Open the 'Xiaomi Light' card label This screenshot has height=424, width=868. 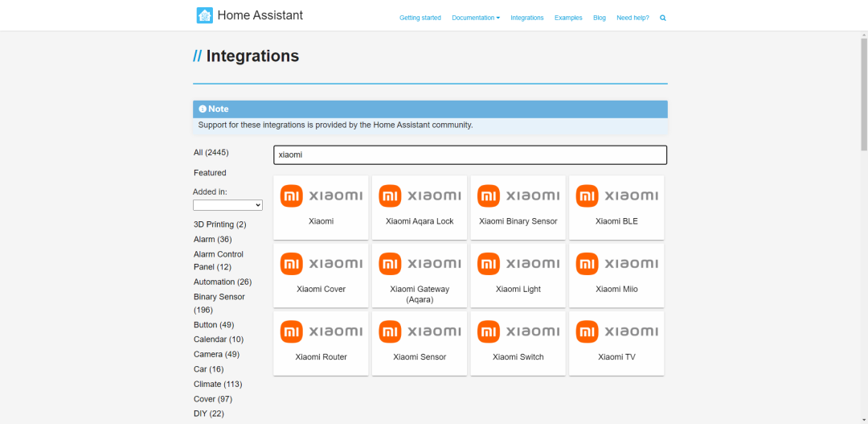518,290
